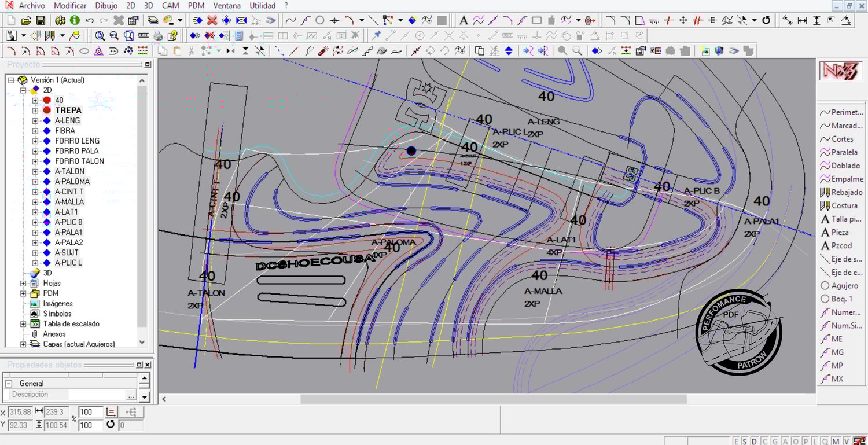
Task: Select the ellipse tool in third toolbar row
Action: pyautogui.click(x=84, y=51)
